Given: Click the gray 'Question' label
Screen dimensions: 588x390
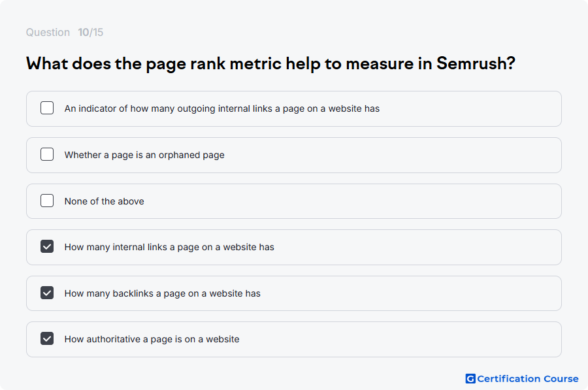Looking at the screenshot, I should tap(48, 32).
